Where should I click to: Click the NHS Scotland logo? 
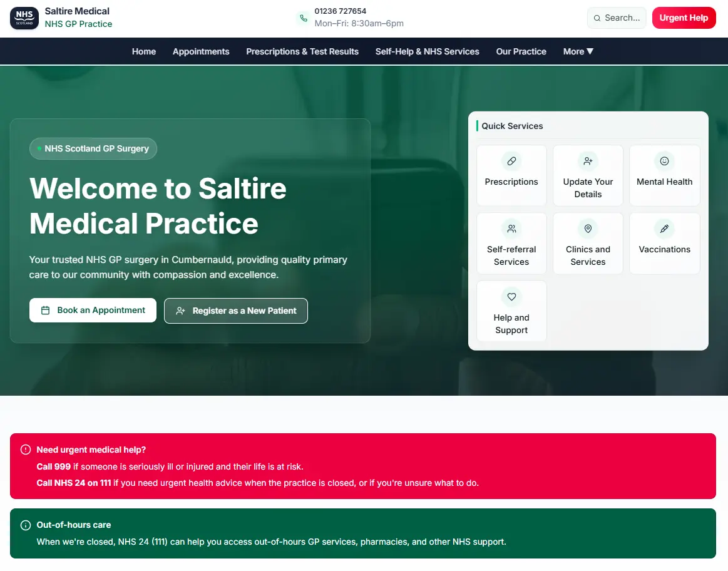tap(24, 18)
